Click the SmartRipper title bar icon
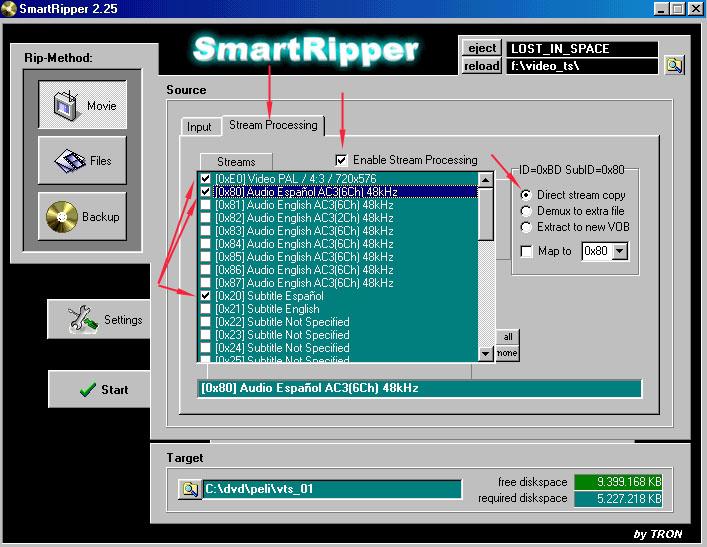The width and height of the screenshot is (707, 547). point(9,9)
